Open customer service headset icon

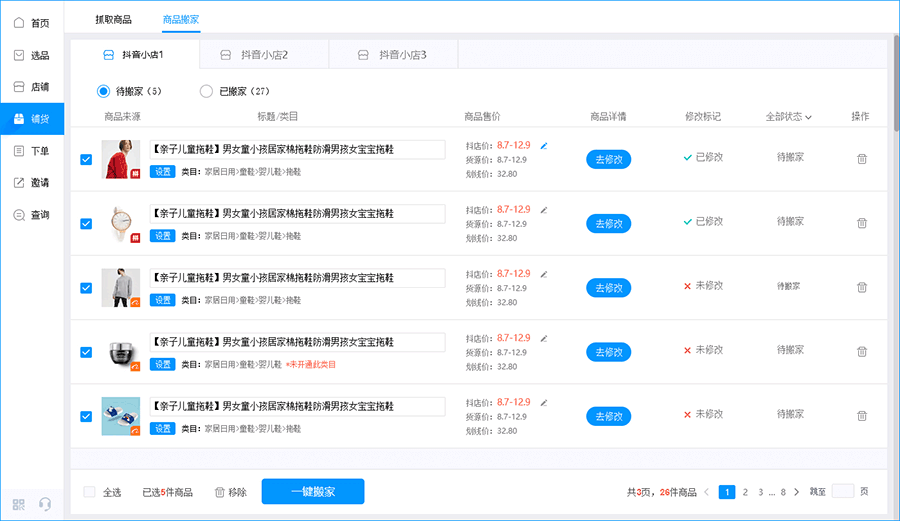(x=45, y=504)
